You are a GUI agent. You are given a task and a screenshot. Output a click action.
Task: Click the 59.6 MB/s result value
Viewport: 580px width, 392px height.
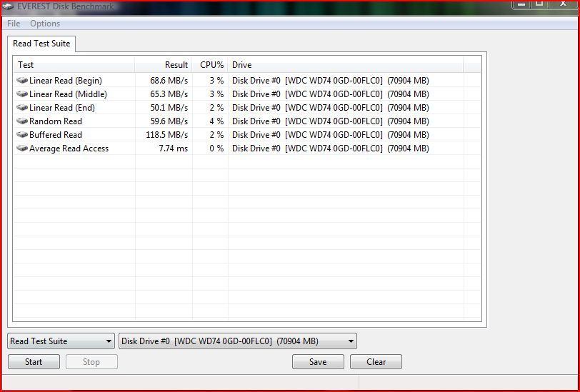[x=169, y=121]
